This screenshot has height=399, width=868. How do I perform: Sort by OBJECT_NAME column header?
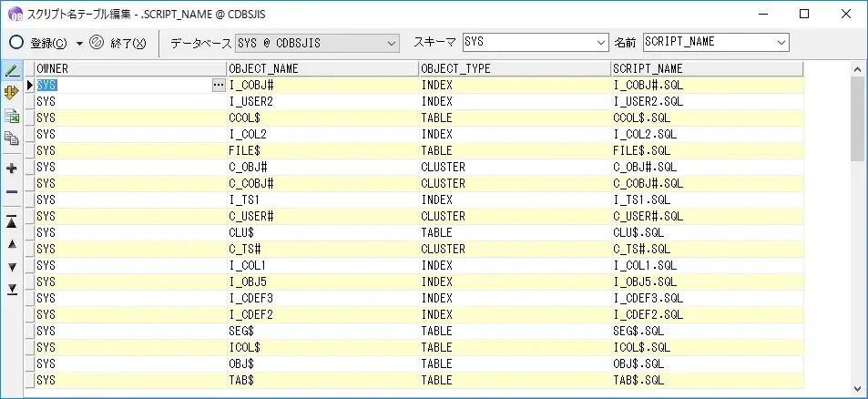pyautogui.click(x=322, y=68)
